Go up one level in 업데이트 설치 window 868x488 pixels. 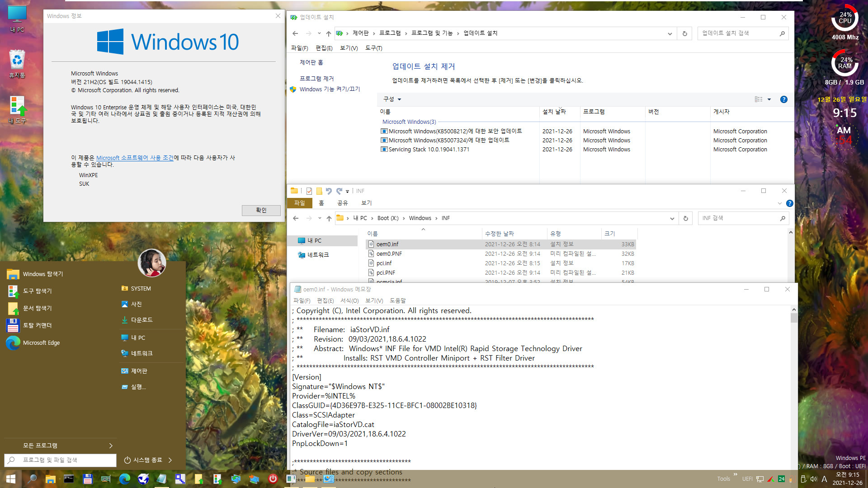click(x=329, y=33)
